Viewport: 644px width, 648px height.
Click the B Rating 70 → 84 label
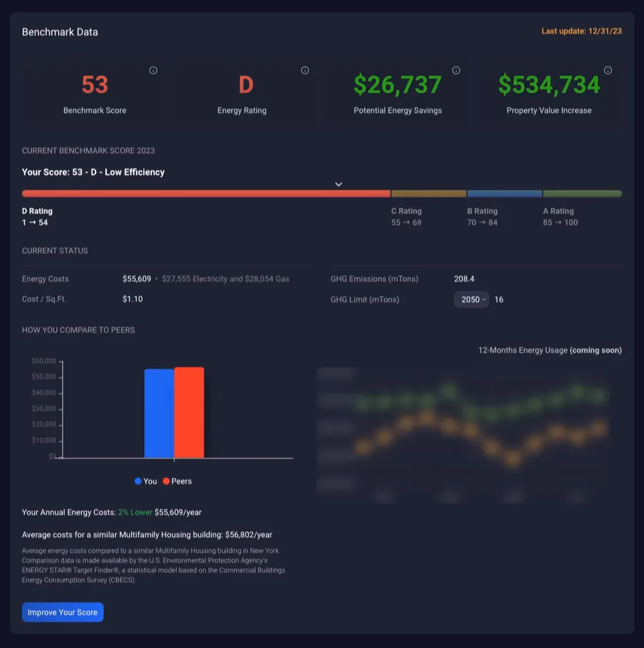pyautogui.click(x=482, y=216)
